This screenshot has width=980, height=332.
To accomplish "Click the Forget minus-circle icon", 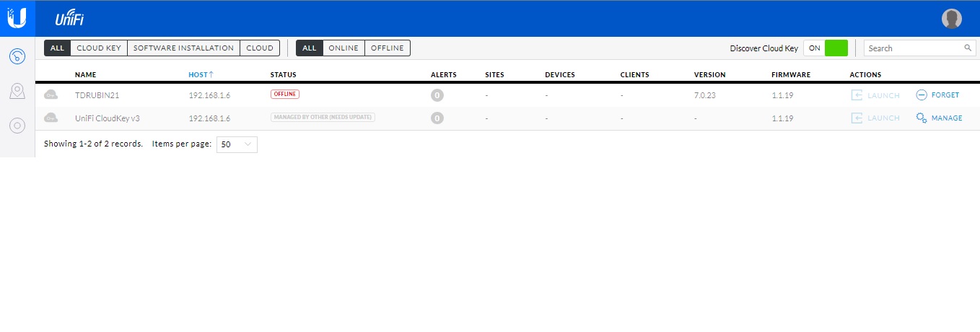I will pyautogui.click(x=922, y=95).
